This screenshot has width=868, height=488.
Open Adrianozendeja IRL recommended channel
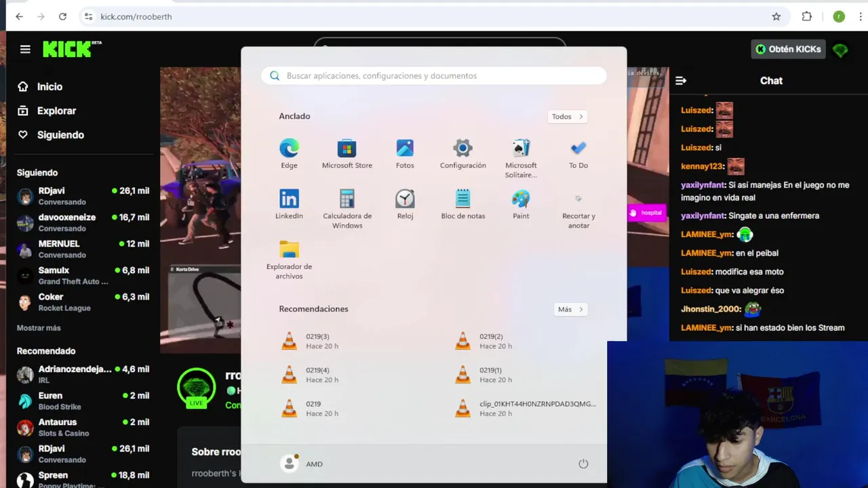tap(83, 375)
